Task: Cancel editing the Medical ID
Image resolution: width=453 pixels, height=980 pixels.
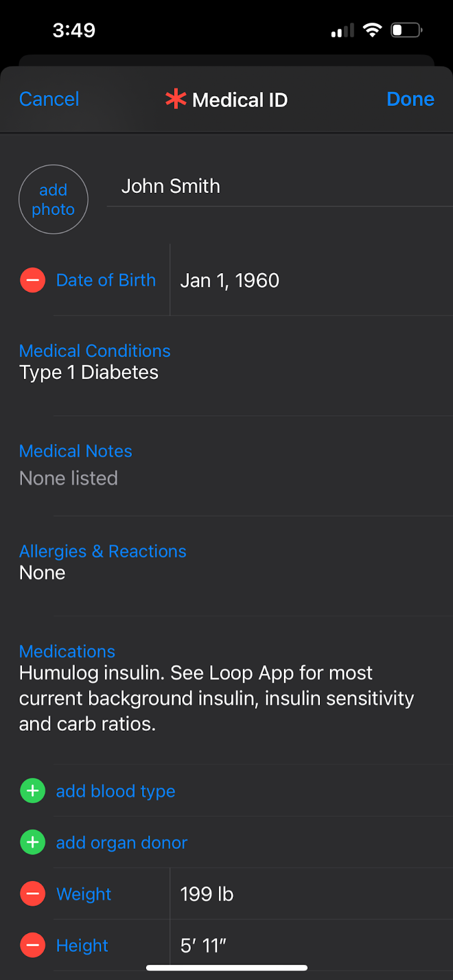Action: (49, 99)
